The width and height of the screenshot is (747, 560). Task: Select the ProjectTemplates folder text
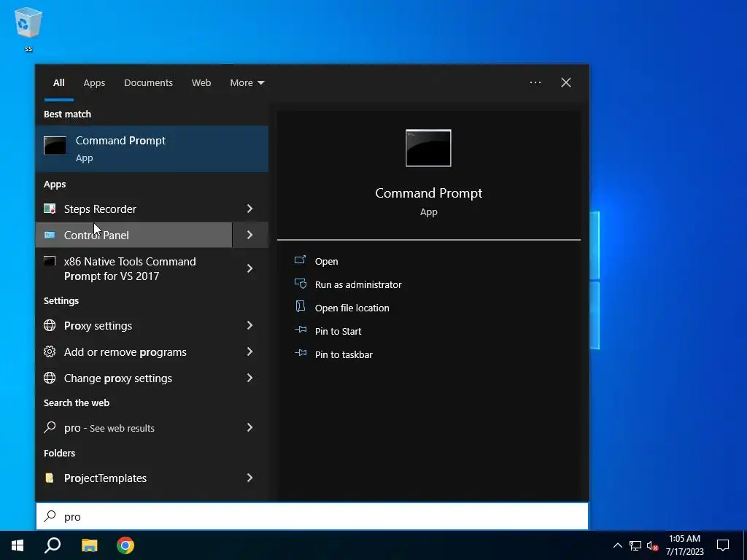click(x=105, y=478)
